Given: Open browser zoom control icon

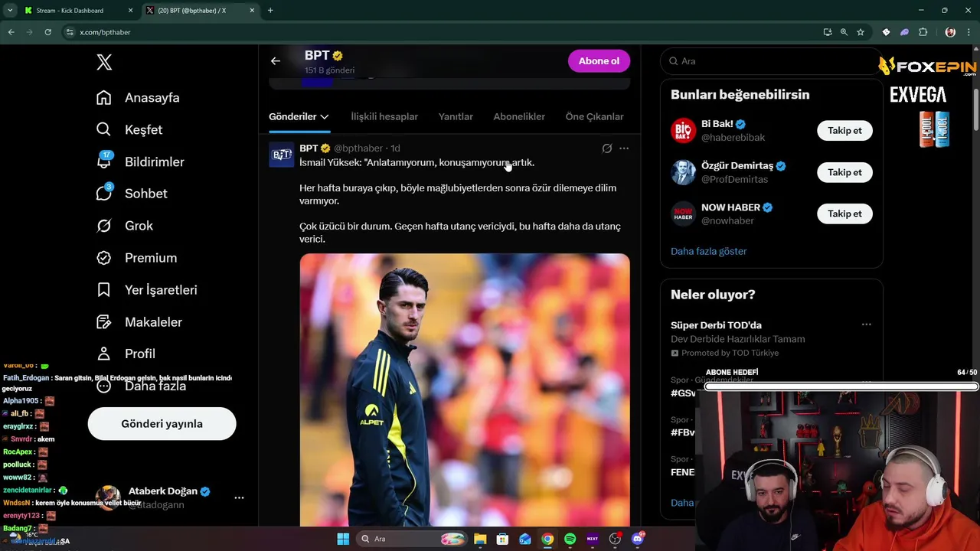Looking at the screenshot, I should 844,32.
